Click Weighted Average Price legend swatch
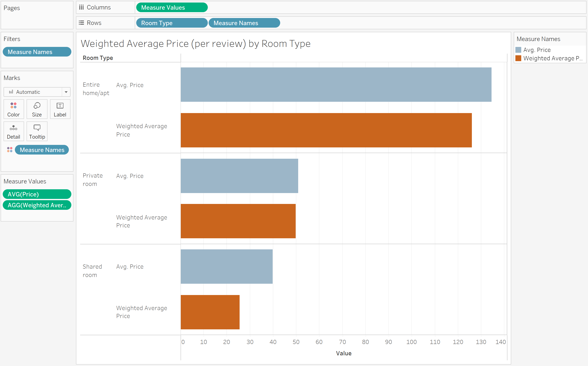 pyautogui.click(x=518, y=58)
